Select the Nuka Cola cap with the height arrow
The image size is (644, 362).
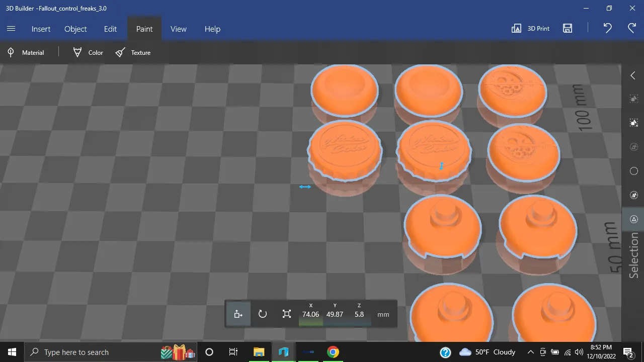coord(434,151)
